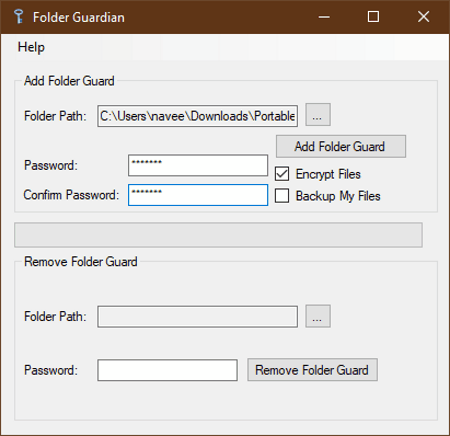This screenshot has height=436, width=450.
Task: Click the Folder Guardian title bar text
Action: click(79, 17)
